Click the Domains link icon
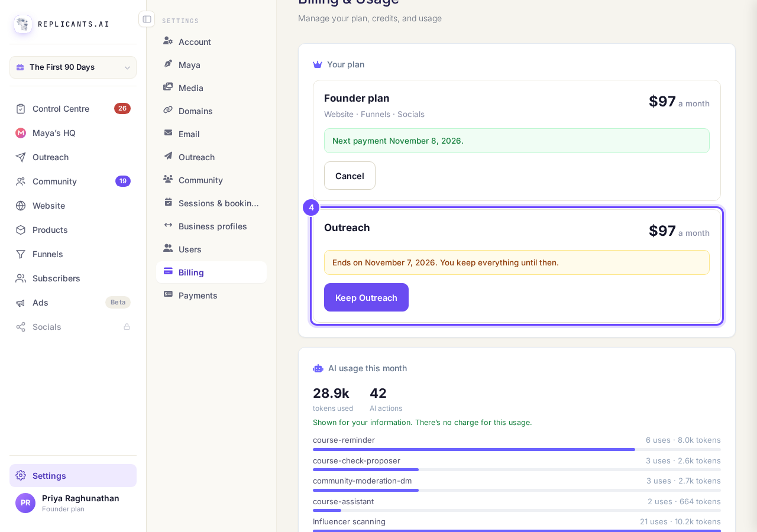This screenshot has width=757, height=532. tap(168, 110)
